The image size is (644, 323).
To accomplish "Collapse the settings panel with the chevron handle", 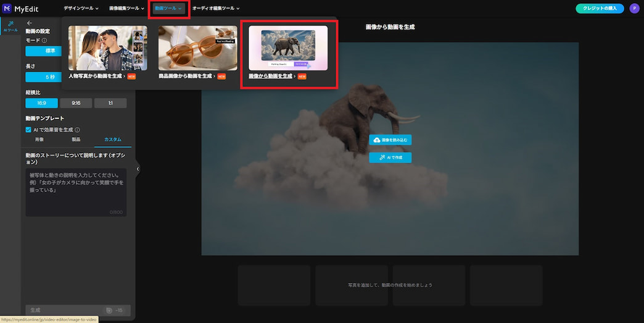I will click(138, 169).
